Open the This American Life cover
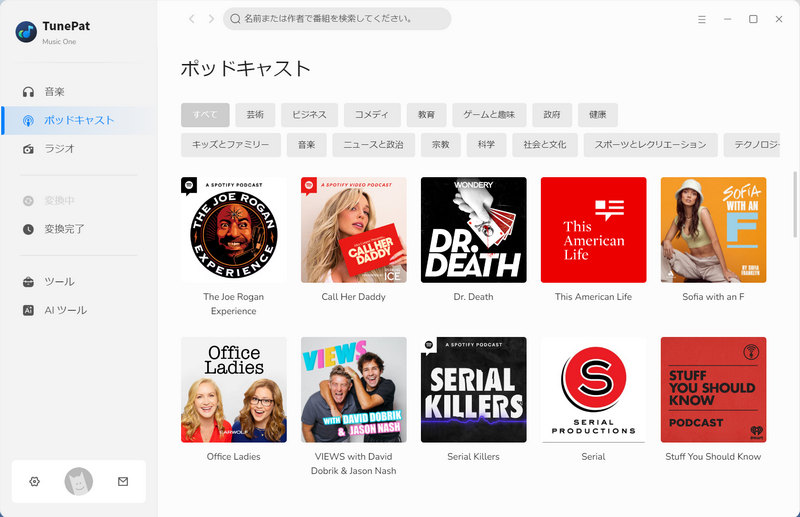800x517 pixels. click(593, 230)
